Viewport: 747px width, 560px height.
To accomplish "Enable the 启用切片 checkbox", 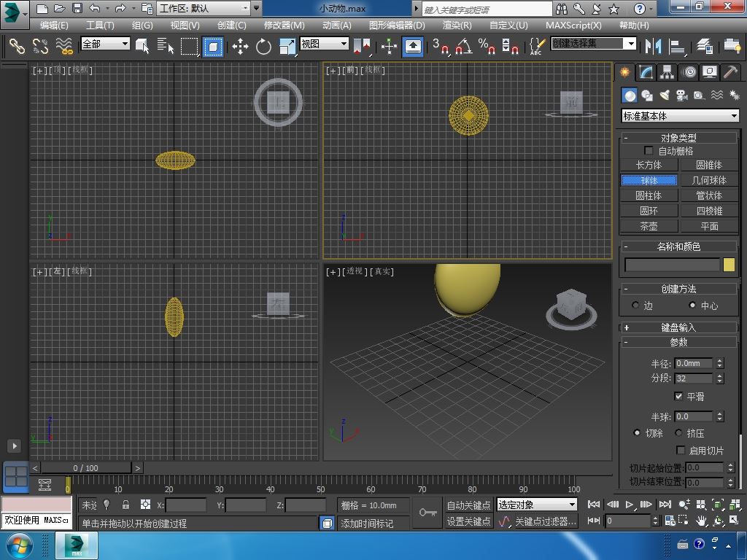I will click(681, 450).
